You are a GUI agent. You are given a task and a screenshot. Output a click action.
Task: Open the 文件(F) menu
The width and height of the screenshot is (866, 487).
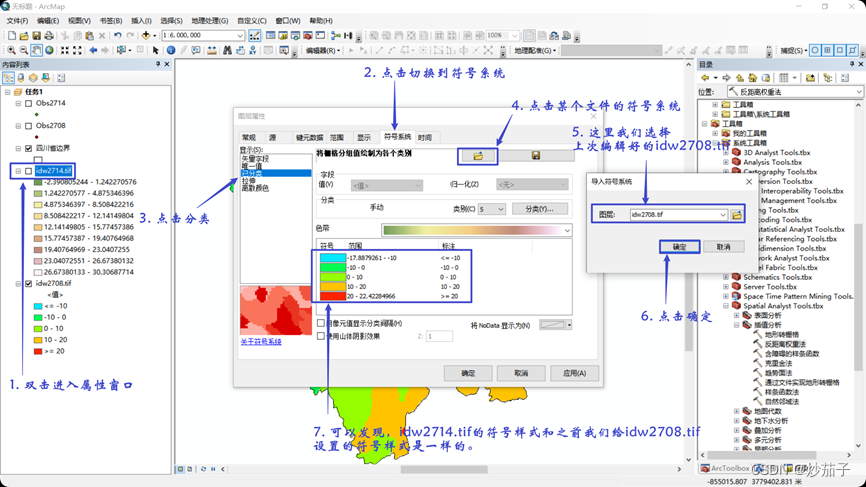(17, 20)
